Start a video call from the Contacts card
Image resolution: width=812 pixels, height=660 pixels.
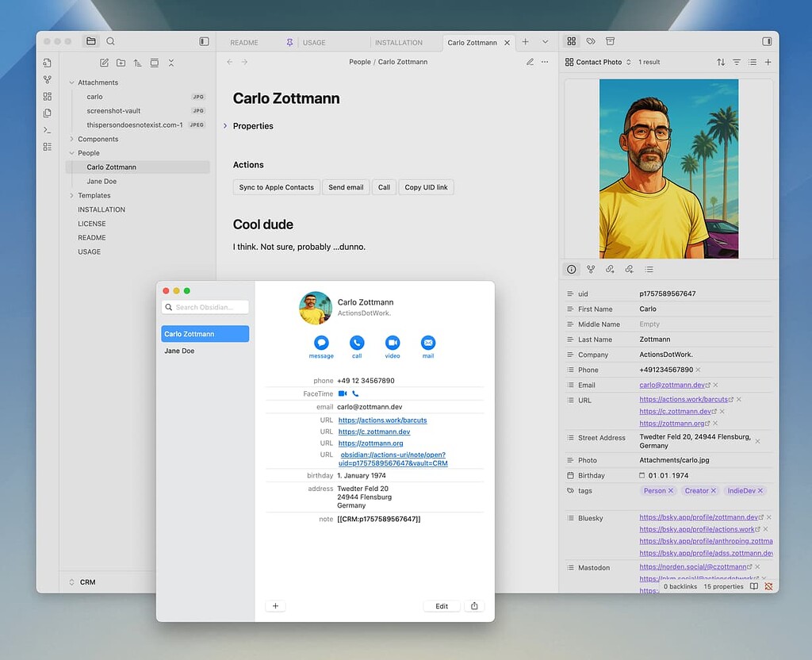pyautogui.click(x=392, y=342)
